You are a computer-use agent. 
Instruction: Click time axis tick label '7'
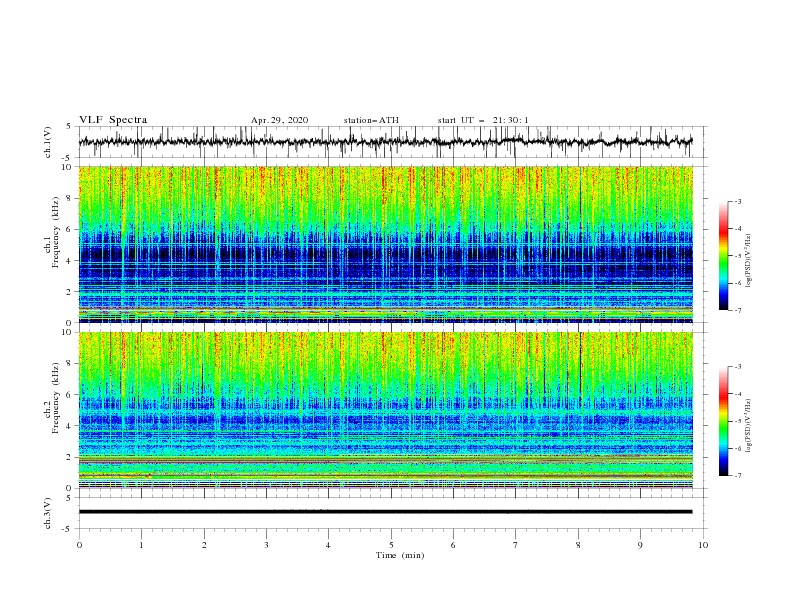[x=516, y=545]
